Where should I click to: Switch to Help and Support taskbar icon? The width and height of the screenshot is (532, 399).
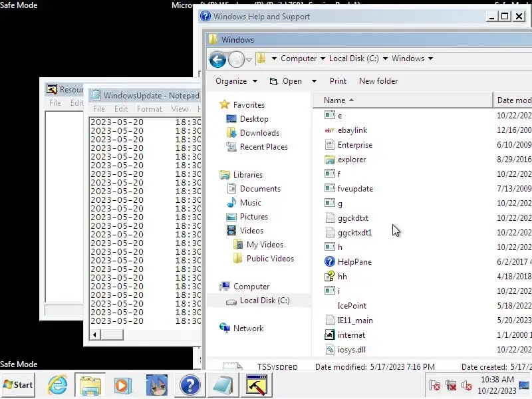(x=190, y=385)
